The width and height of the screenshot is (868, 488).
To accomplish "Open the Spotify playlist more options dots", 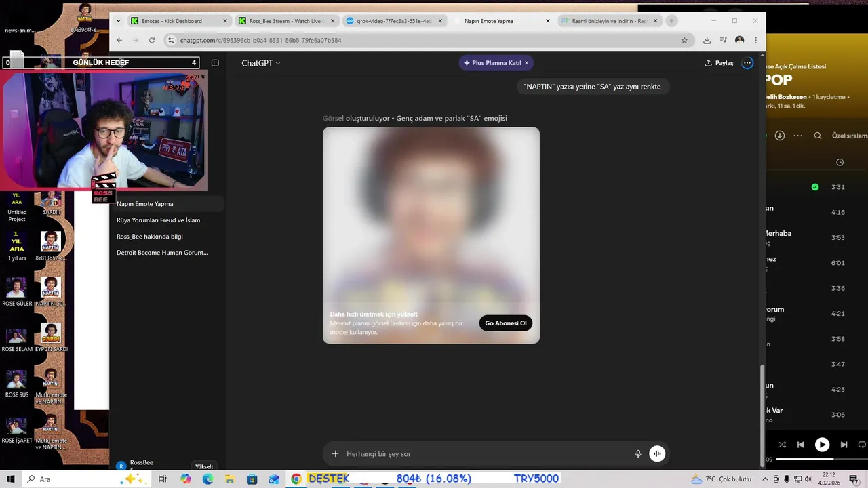I will coord(797,136).
